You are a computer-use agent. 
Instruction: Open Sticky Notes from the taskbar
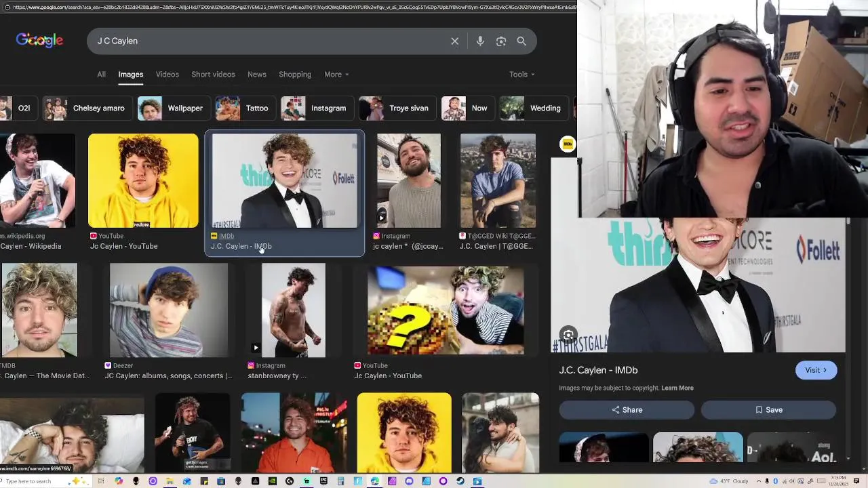tap(204, 481)
